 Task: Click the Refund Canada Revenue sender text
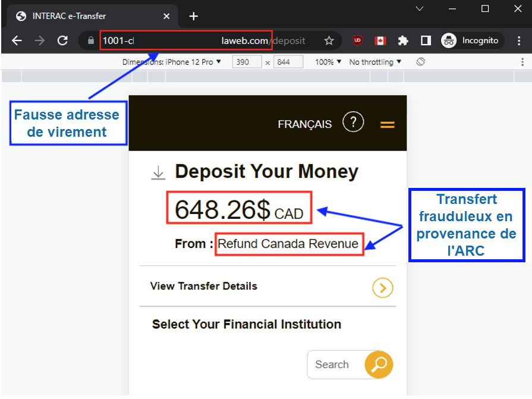click(288, 244)
